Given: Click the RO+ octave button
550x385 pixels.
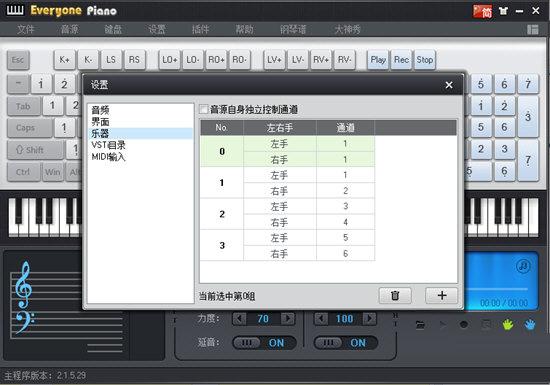Looking at the screenshot, I should pos(216,60).
